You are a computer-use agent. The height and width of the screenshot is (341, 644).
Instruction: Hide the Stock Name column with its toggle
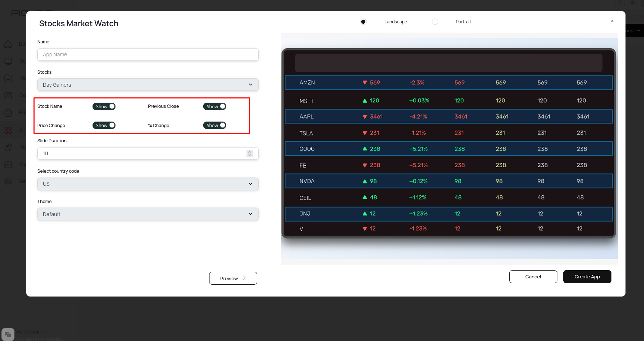104,106
